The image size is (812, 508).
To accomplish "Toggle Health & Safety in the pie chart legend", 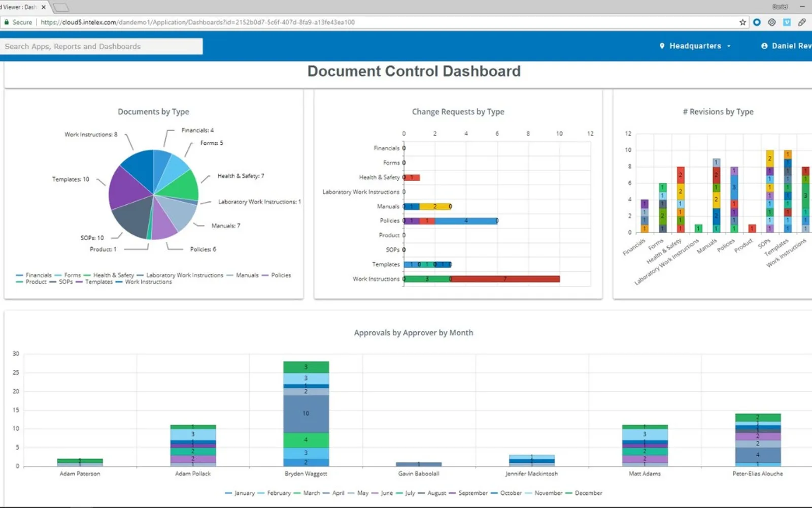I will pyautogui.click(x=109, y=275).
